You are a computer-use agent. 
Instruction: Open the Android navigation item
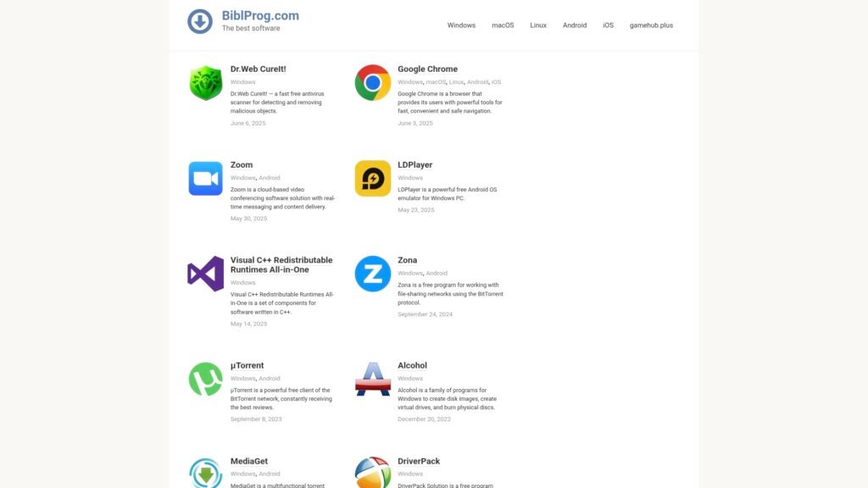[x=575, y=25]
